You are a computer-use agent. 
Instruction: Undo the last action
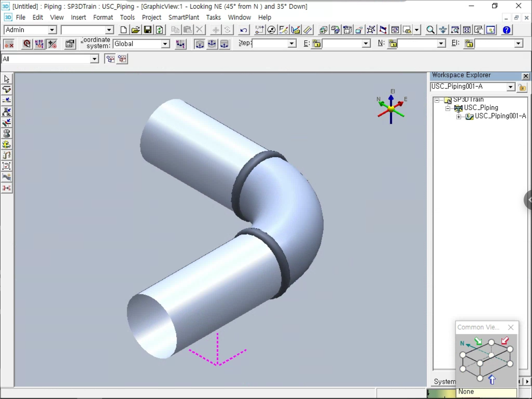[x=244, y=30]
